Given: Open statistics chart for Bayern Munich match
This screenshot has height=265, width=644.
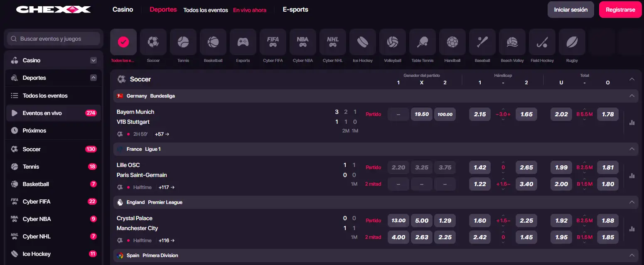Looking at the screenshot, I should pyautogui.click(x=632, y=123).
